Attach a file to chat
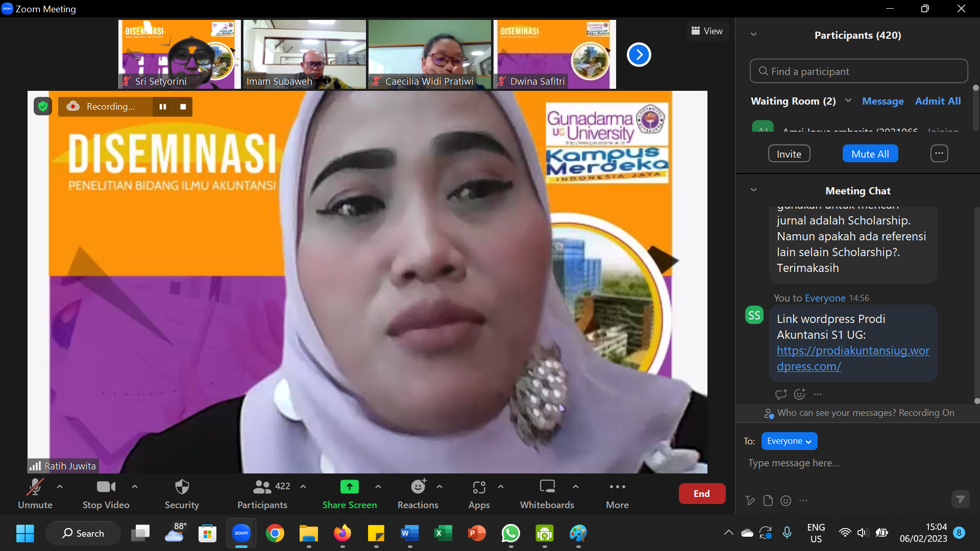980x551 pixels. click(768, 500)
